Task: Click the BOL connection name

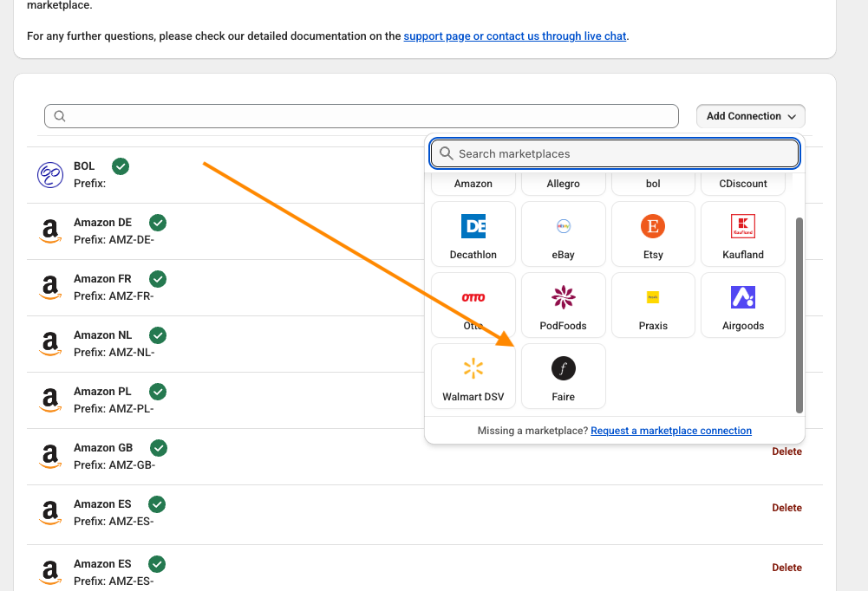Action: (84, 166)
